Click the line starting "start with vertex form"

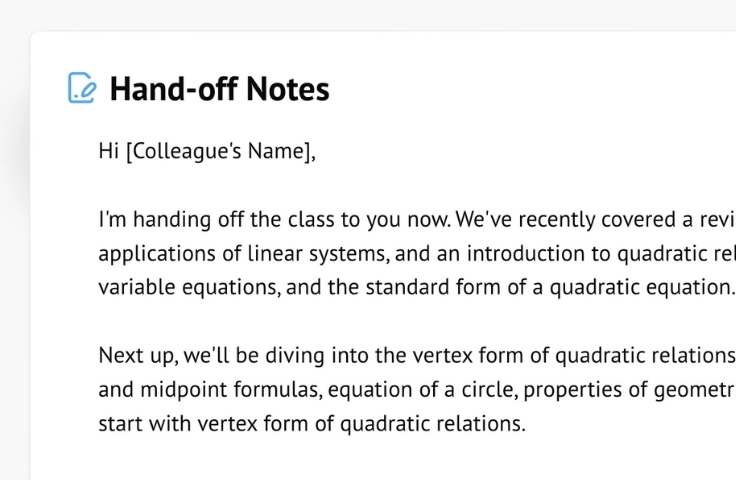click(x=311, y=424)
